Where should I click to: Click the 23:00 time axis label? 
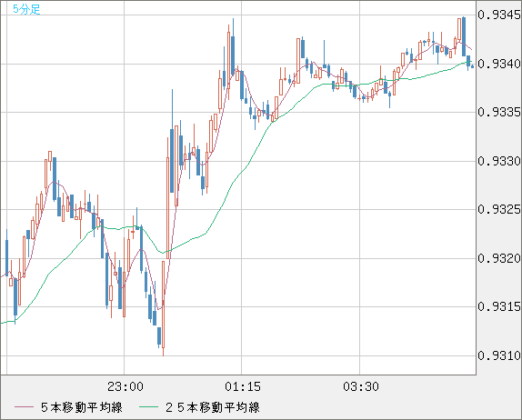(x=125, y=386)
